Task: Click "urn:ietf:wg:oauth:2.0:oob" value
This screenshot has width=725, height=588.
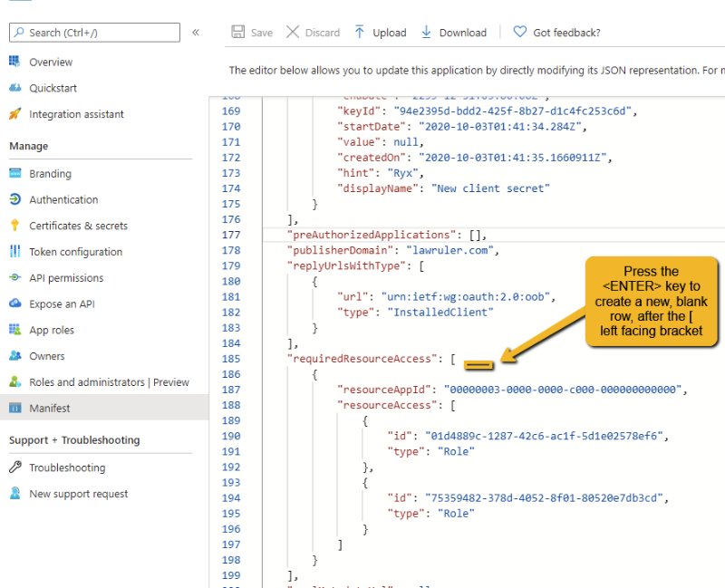Action: [x=466, y=297]
